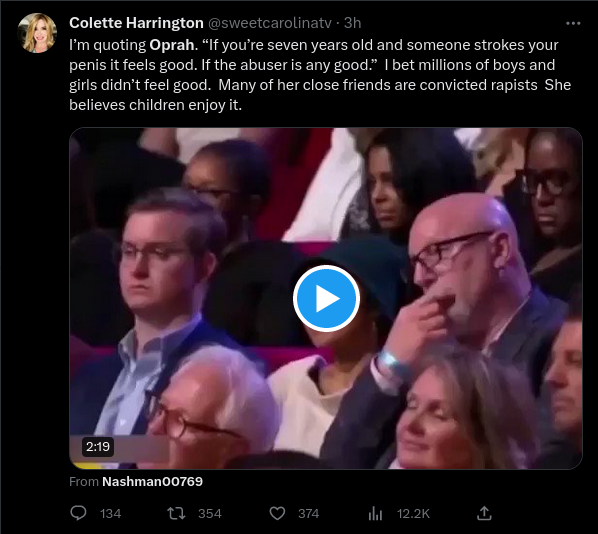598x534 pixels.
Task: Open the Nashman00769 video source link
Action: click(x=152, y=481)
